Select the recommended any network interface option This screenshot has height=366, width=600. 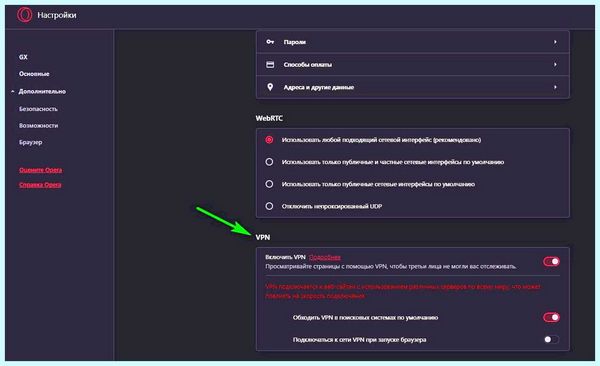(269, 140)
